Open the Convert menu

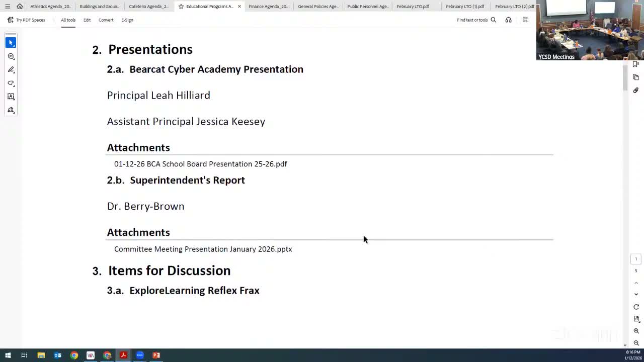pyautogui.click(x=106, y=20)
